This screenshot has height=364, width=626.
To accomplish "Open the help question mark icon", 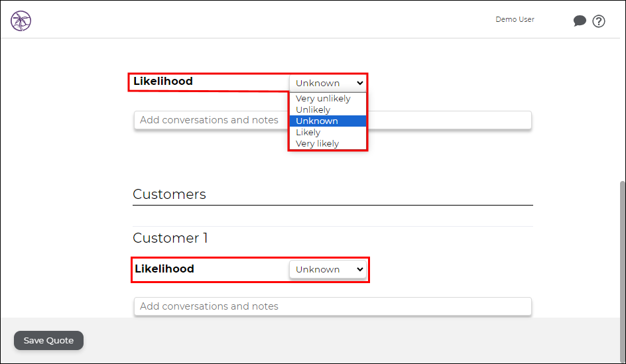I will coord(598,21).
